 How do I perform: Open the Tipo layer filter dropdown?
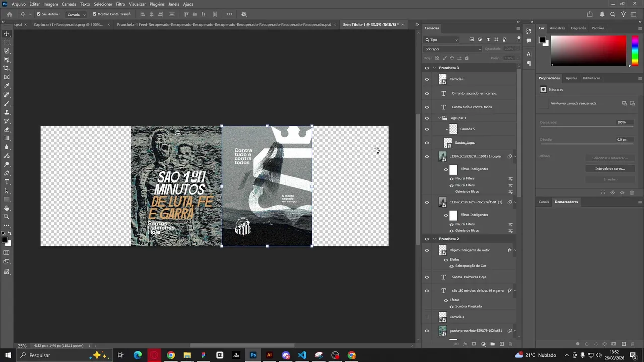[442, 40]
